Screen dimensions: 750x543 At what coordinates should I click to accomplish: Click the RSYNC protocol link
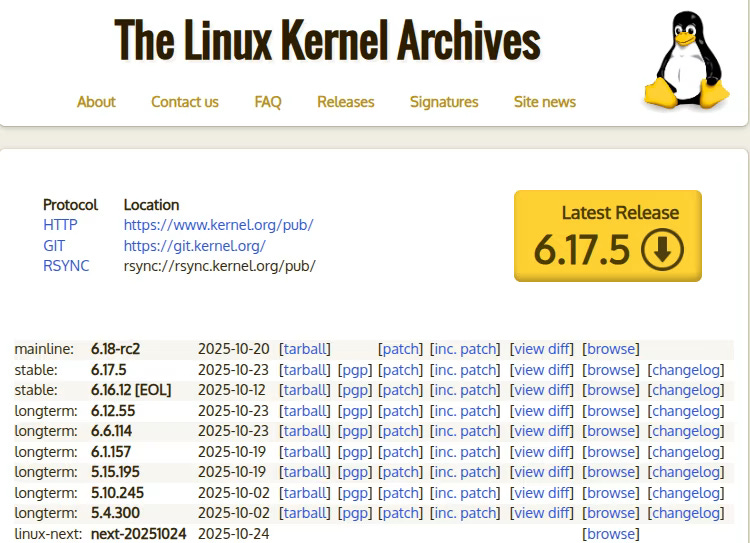[x=66, y=266]
